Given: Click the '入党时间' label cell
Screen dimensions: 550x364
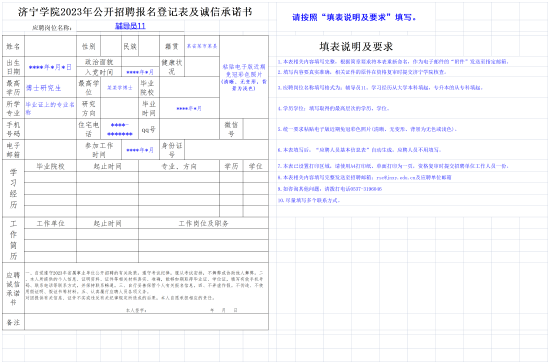Looking at the screenshot, I should pos(99,72).
